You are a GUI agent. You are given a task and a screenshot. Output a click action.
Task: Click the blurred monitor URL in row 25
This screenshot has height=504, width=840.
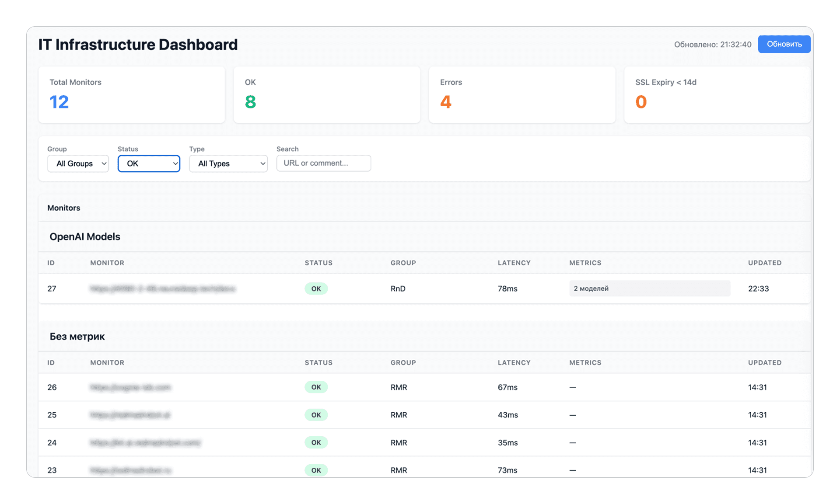130,415
